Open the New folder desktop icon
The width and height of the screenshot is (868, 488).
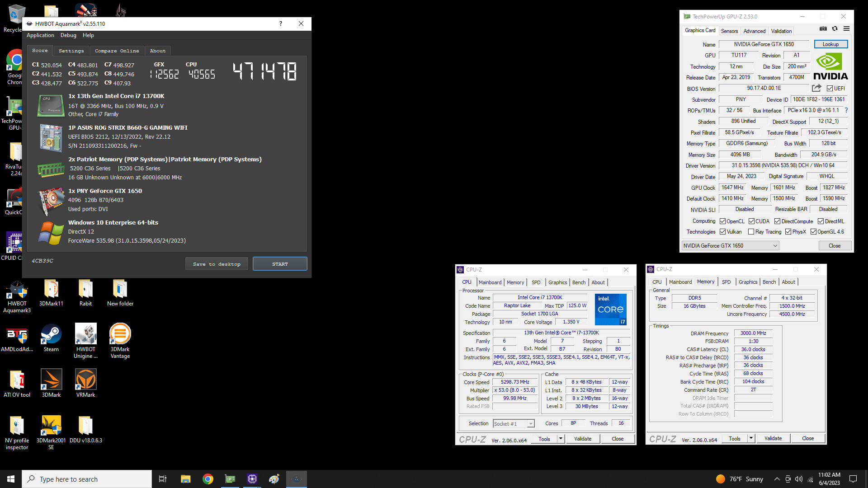point(120,293)
